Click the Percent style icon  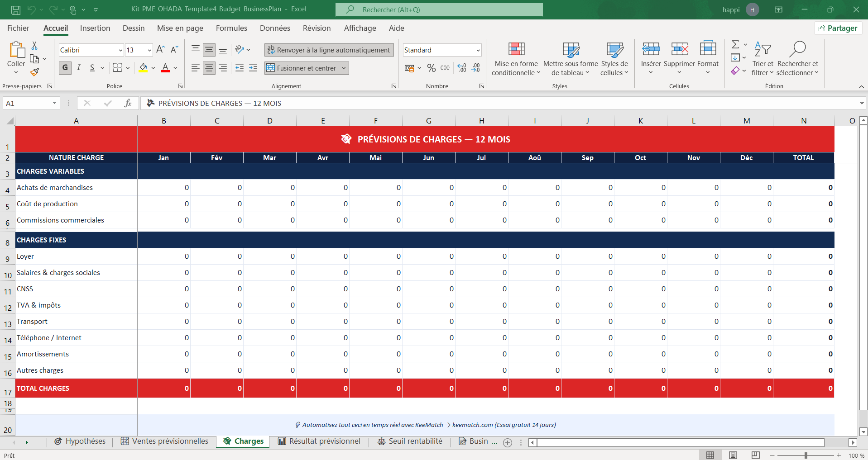(432, 68)
